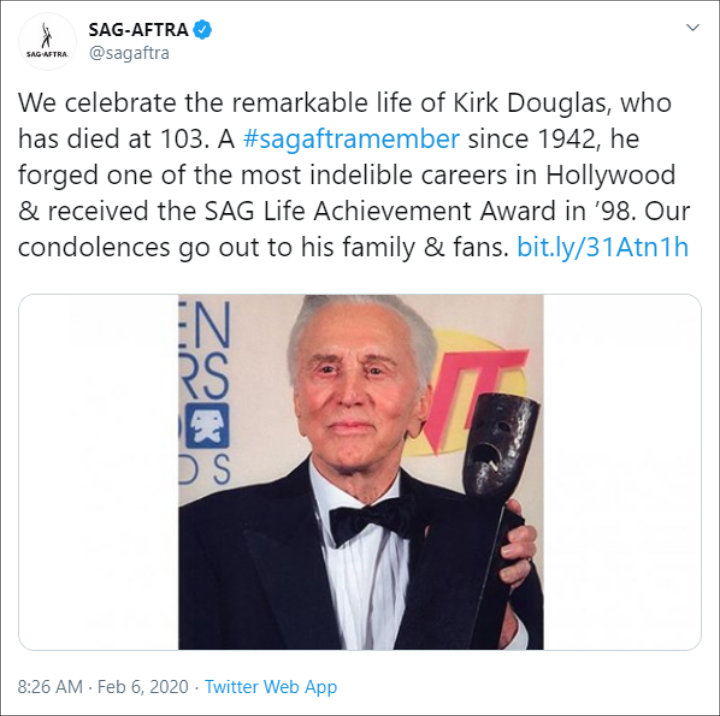Open the @sagaftra handle
The height and width of the screenshot is (716, 720).
point(129,53)
